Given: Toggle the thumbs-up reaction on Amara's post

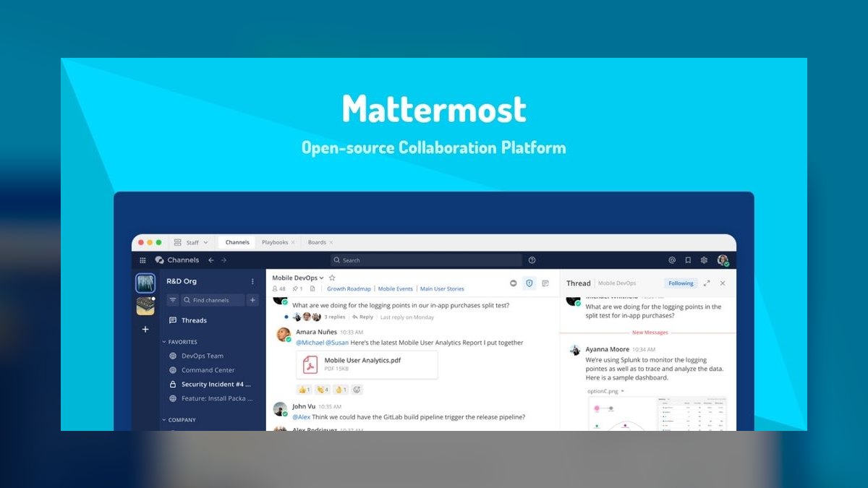Looking at the screenshot, I should coord(304,390).
